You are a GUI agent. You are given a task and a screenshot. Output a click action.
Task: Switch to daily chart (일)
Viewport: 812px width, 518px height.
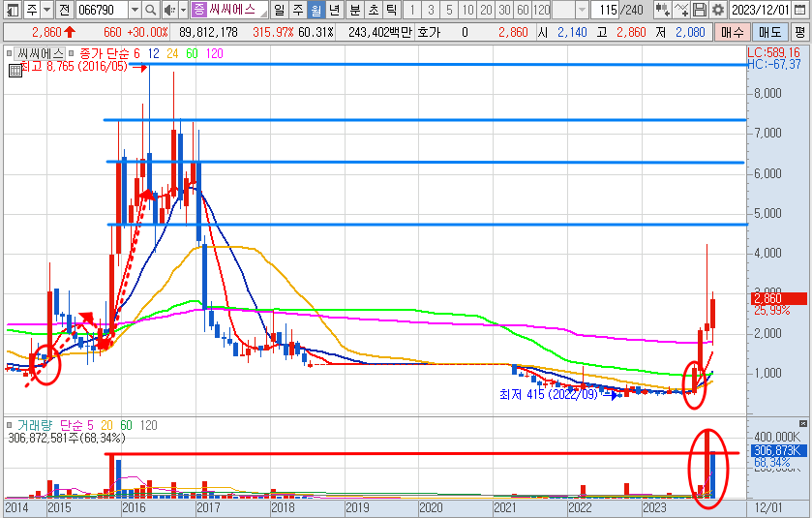(x=279, y=10)
